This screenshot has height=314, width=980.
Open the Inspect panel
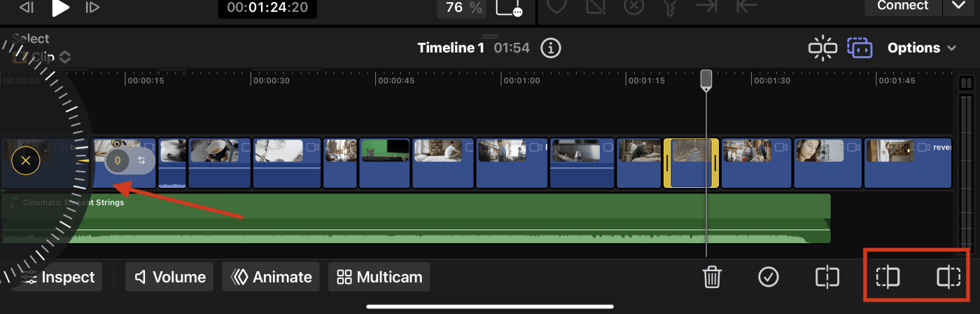[x=59, y=277]
